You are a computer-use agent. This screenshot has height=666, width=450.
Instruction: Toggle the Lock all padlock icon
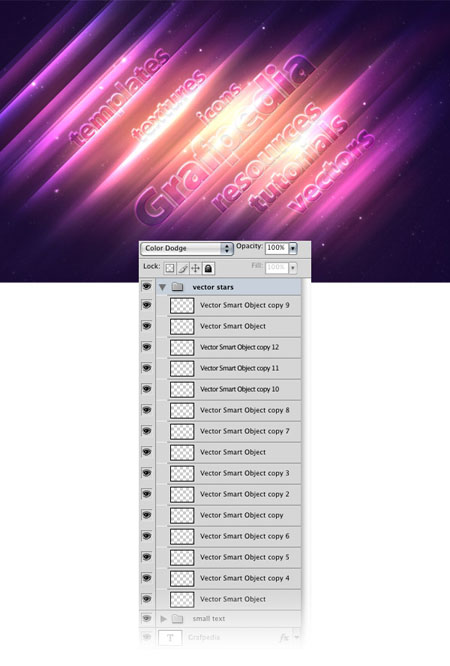point(208,268)
